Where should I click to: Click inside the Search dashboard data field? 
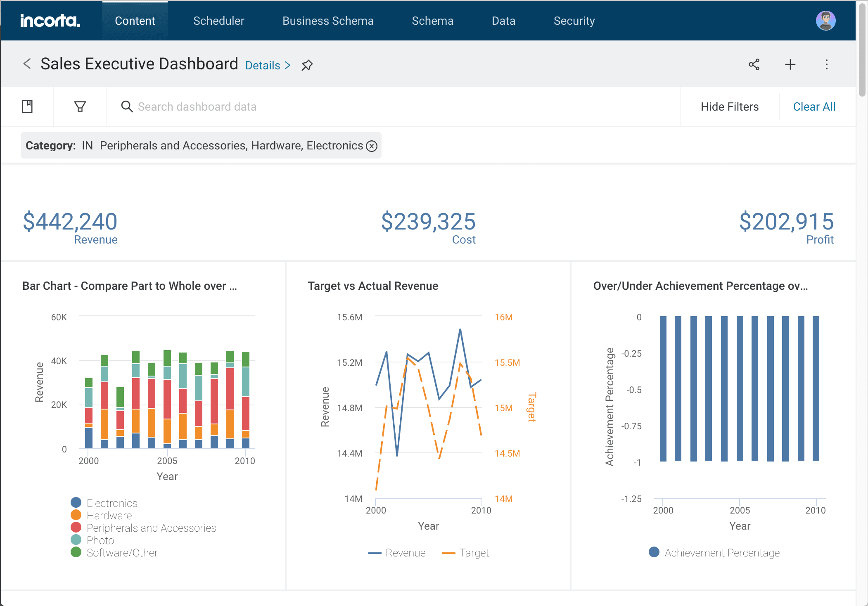coord(248,106)
